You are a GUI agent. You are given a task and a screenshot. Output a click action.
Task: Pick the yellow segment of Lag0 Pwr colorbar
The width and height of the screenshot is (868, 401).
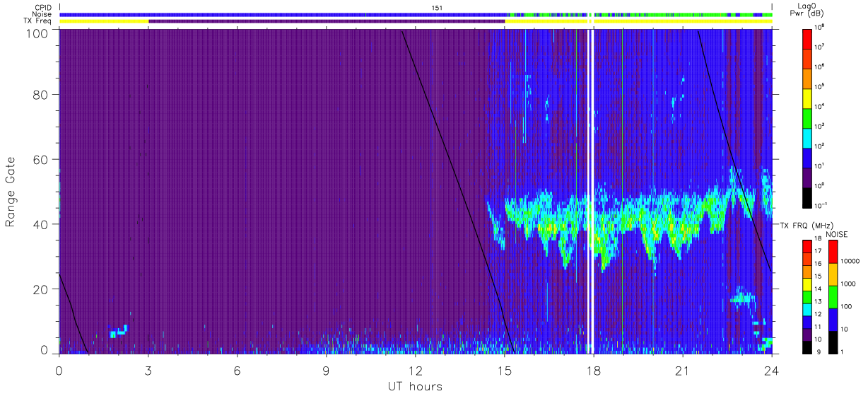[x=808, y=98]
